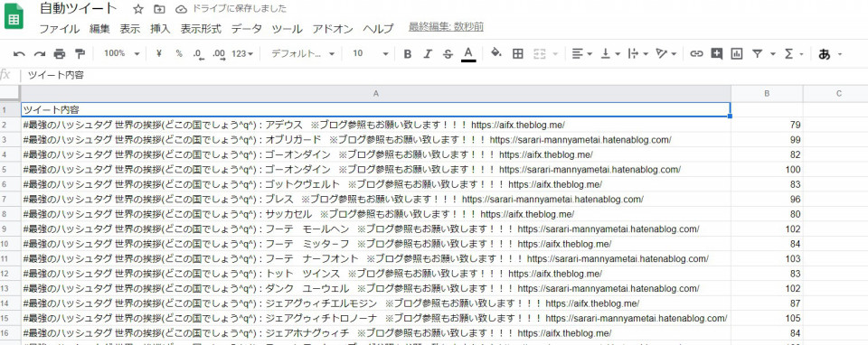This screenshot has height=345, width=868.
Task: Insert a chart
Action: click(x=736, y=53)
